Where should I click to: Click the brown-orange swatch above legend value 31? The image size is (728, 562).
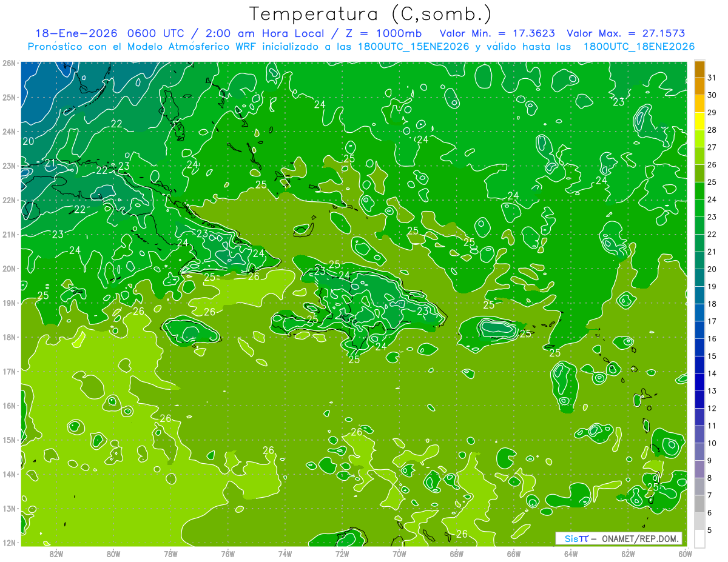tap(699, 69)
